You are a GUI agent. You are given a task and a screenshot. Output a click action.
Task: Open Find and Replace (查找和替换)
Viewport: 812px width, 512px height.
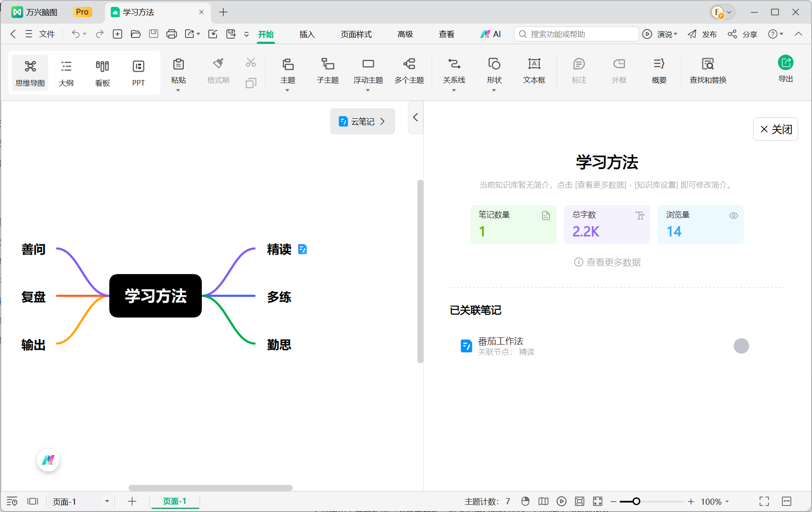coord(708,70)
